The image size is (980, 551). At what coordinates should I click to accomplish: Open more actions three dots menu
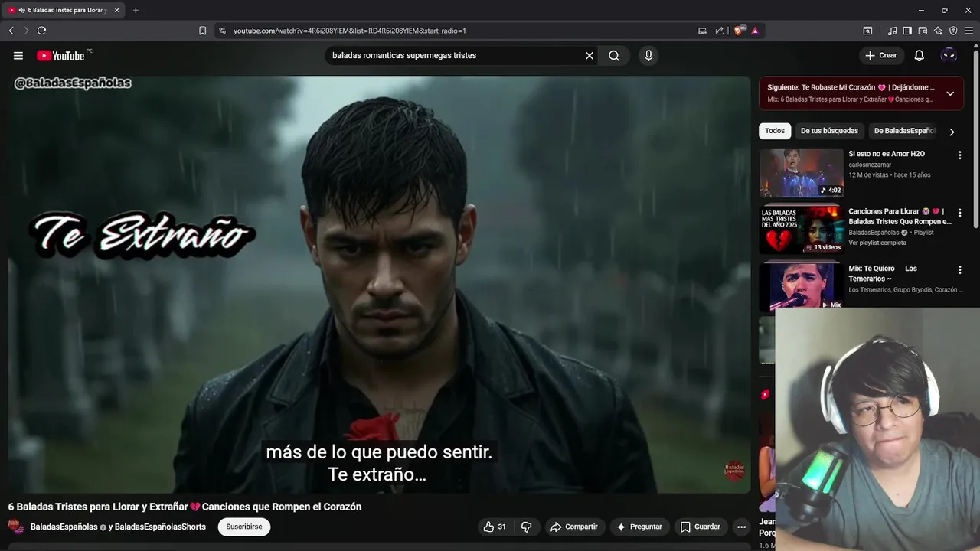[741, 527]
